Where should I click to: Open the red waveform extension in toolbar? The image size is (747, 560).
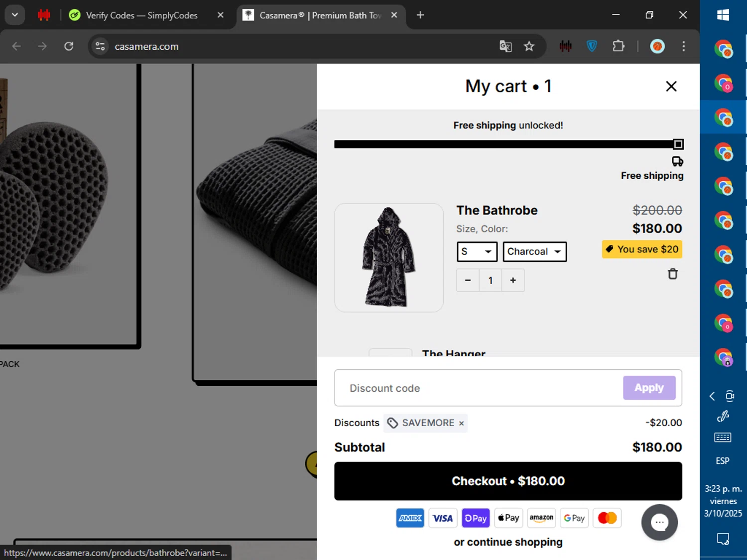point(565,46)
